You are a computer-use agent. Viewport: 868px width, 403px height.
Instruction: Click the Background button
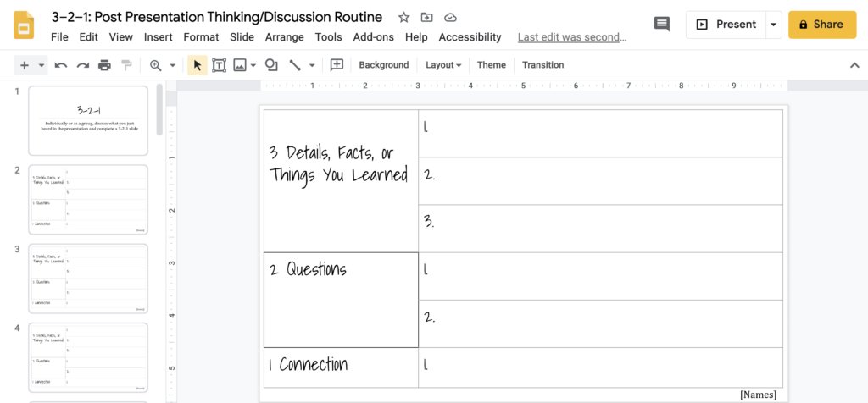tap(384, 65)
